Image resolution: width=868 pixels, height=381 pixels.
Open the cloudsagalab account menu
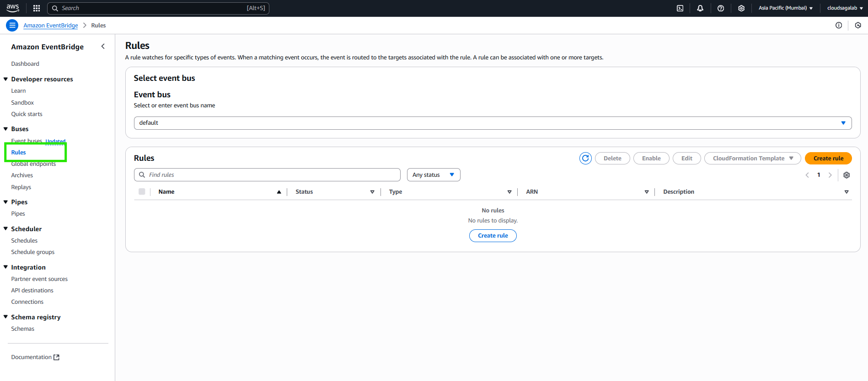(x=845, y=8)
